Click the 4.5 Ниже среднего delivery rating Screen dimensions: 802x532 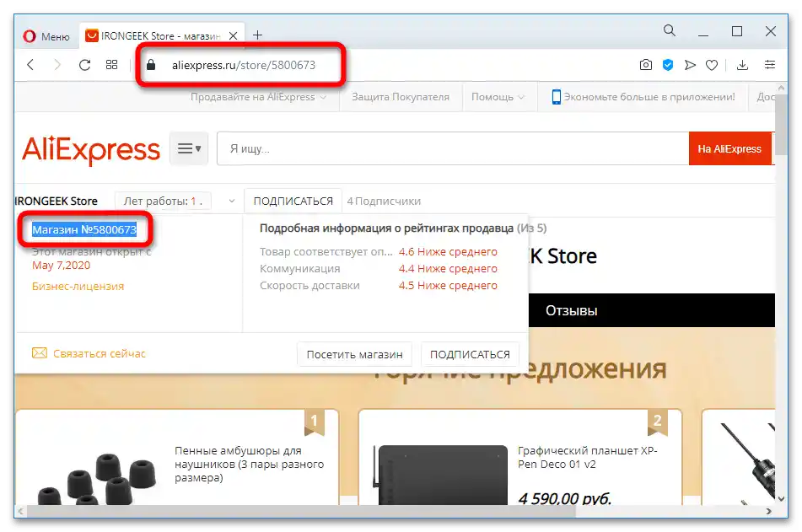(448, 286)
